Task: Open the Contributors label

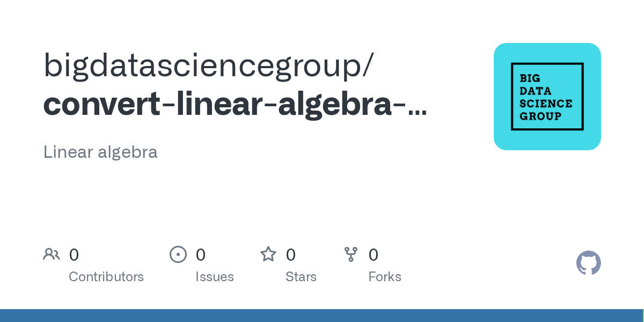Action: coord(106,277)
